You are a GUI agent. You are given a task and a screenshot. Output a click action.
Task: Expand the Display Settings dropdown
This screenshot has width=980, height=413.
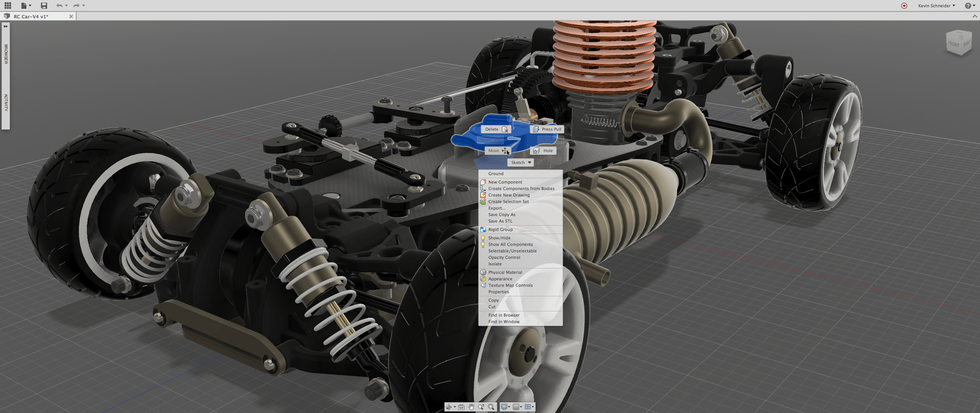click(x=505, y=407)
